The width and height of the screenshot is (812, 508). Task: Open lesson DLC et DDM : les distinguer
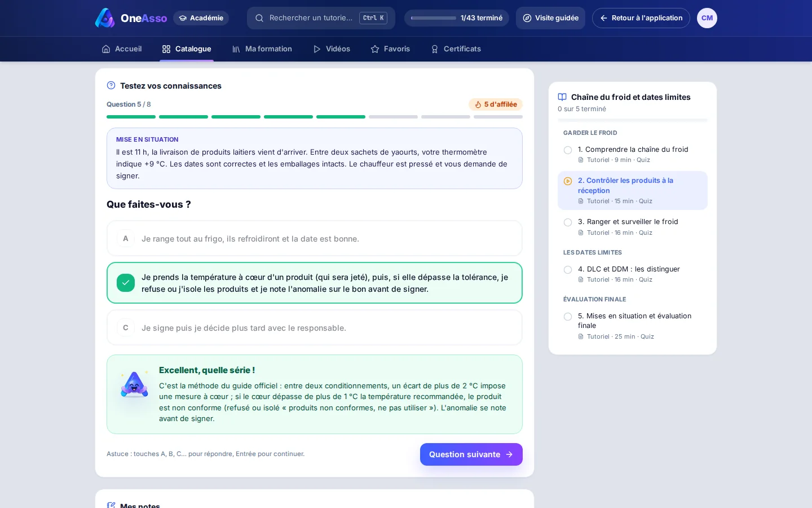point(633,274)
